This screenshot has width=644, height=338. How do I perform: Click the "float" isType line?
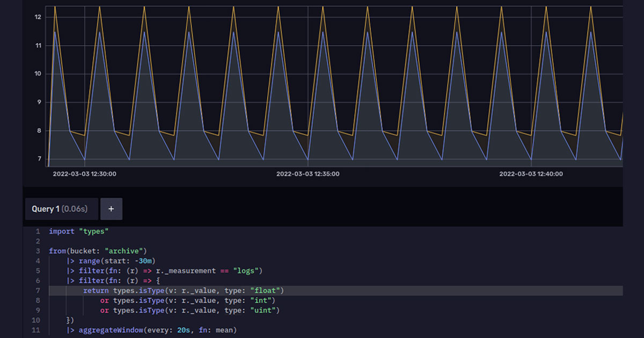point(183,291)
